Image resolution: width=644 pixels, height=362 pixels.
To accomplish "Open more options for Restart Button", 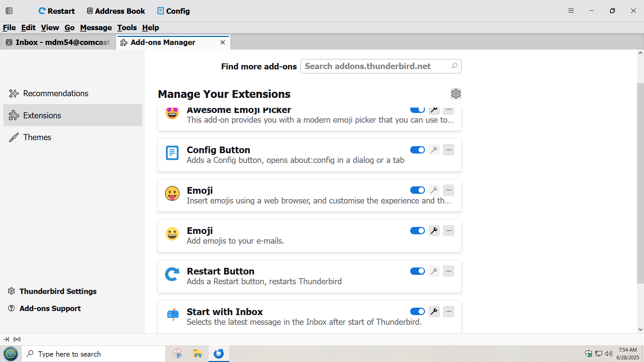I will click(x=448, y=271).
